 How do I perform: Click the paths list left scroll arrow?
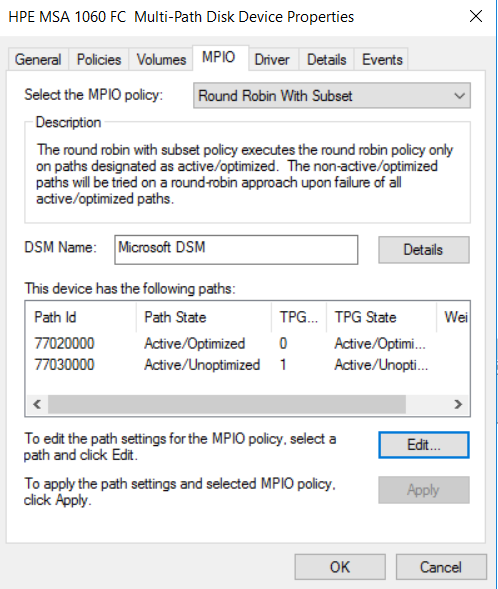tap(37, 405)
